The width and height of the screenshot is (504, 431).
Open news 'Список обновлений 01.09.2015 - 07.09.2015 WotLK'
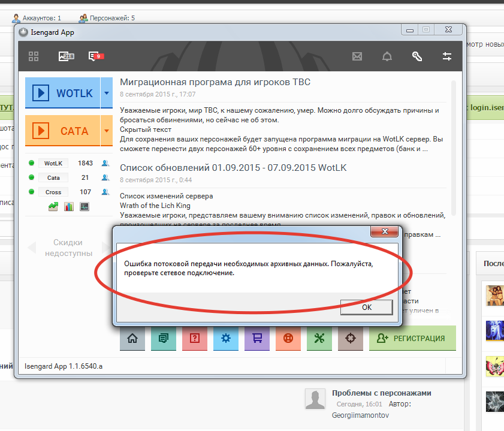pos(233,167)
